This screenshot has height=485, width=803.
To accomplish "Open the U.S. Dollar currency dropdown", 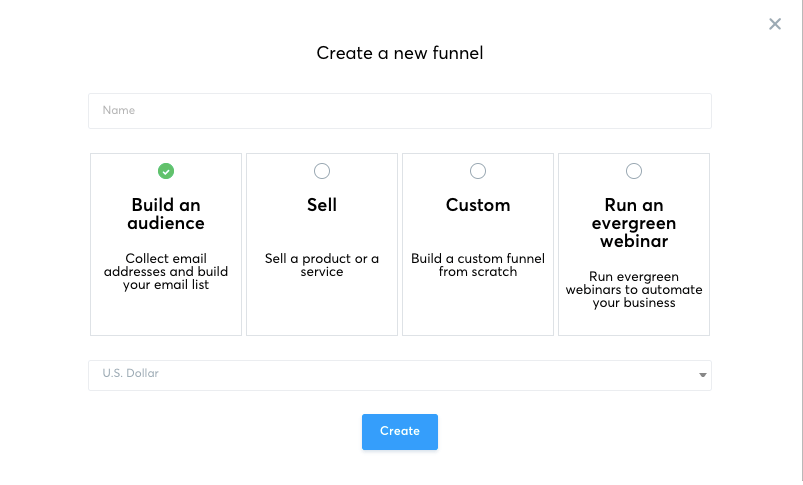I will point(399,375).
